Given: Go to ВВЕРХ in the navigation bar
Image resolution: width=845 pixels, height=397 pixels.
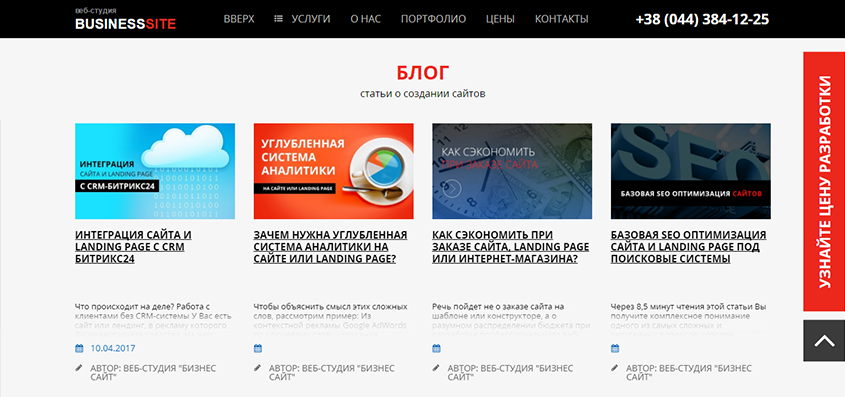Looking at the screenshot, I should (239, 19).
